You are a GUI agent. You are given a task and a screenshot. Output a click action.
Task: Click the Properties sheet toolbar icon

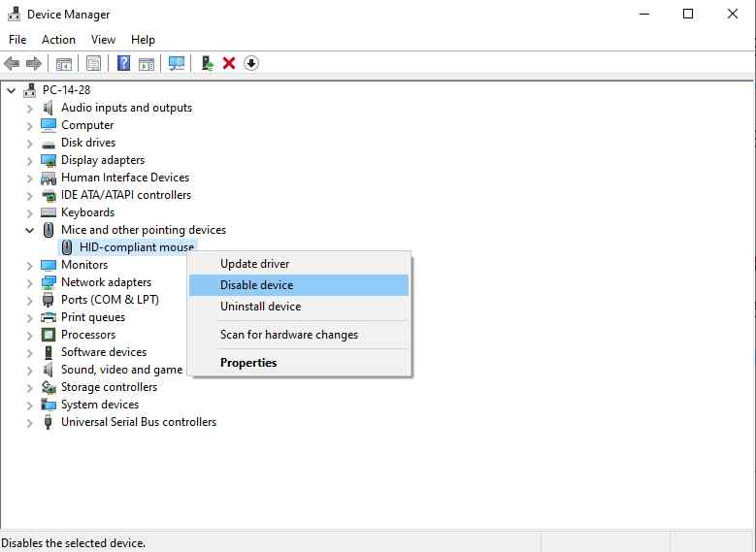93,63
